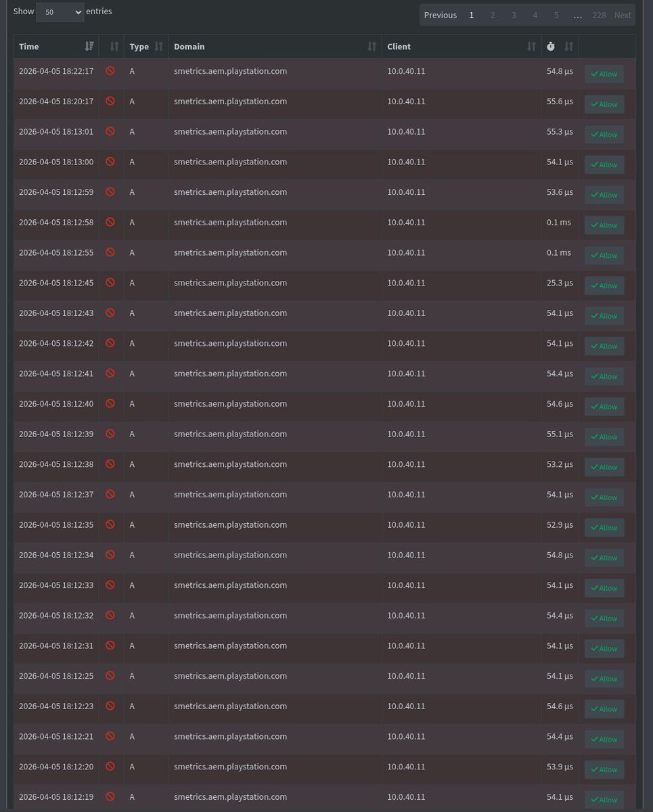Go to page 2 of results

493,15
